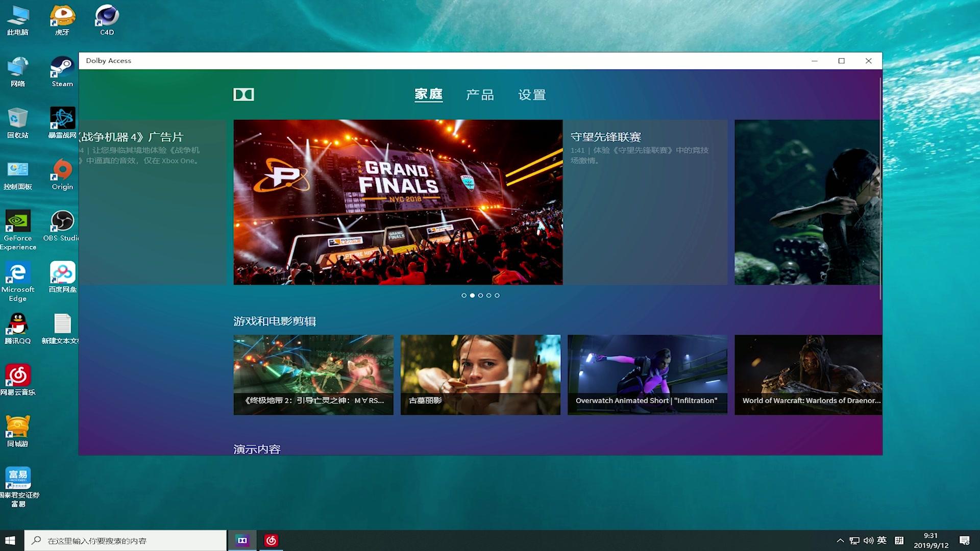Image resolution: width=980 pixels, height=551 pixels.
Task: Open the 回收站 recycle bin
Action: (18, 123)
